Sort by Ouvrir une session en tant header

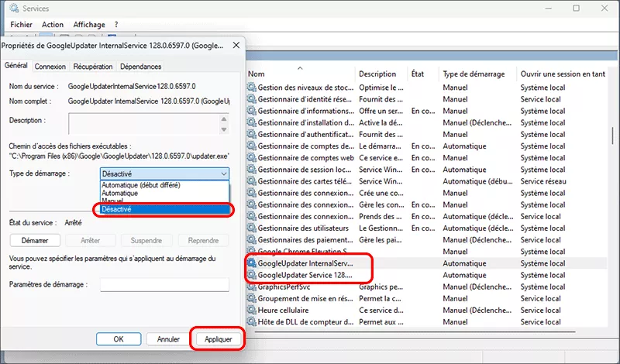[x=563, y=74]
